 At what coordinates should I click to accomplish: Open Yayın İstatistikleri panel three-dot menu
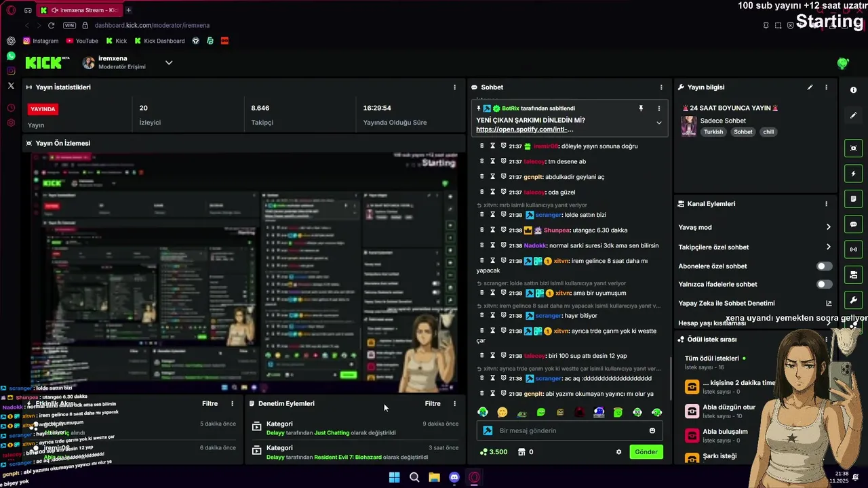(x=454, y=87)
